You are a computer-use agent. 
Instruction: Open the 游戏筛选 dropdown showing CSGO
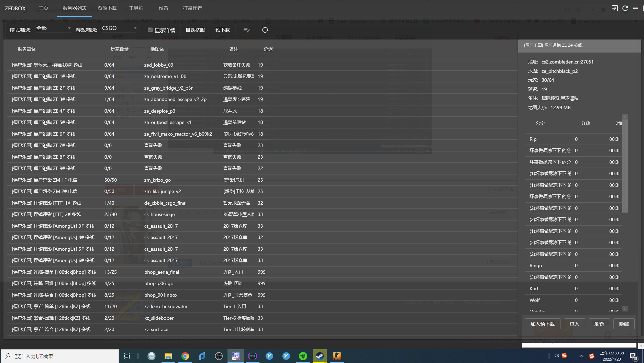pos(119,28)
